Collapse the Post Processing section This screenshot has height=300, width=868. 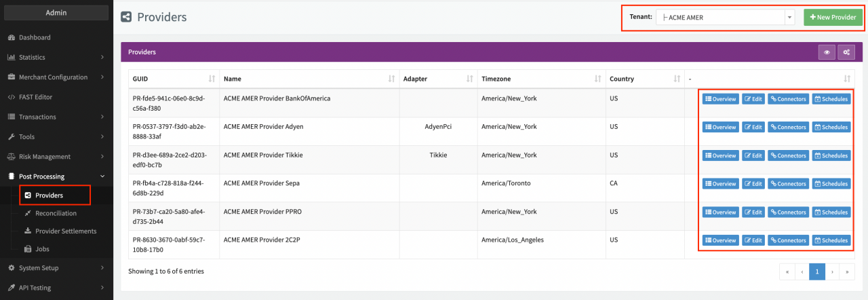pos(56,176)
